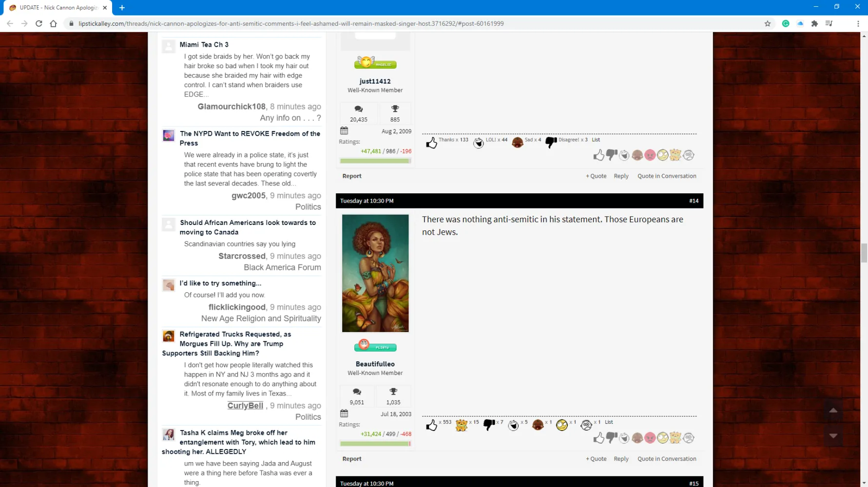
Task: Click Reply under Beautifulleo's post
Action: (621, 459)
